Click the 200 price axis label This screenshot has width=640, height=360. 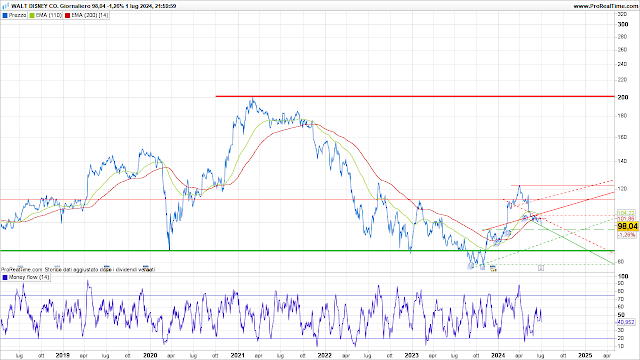pos(623,97)
